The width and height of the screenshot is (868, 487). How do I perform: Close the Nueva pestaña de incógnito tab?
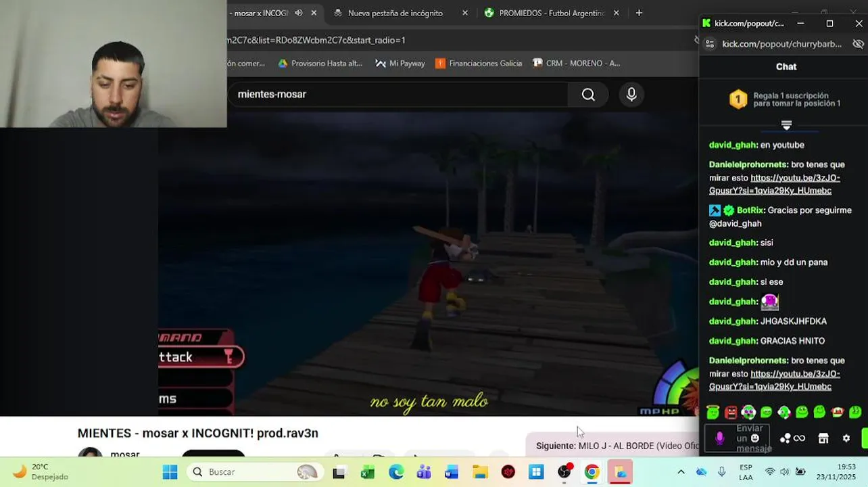coord(465,13)
